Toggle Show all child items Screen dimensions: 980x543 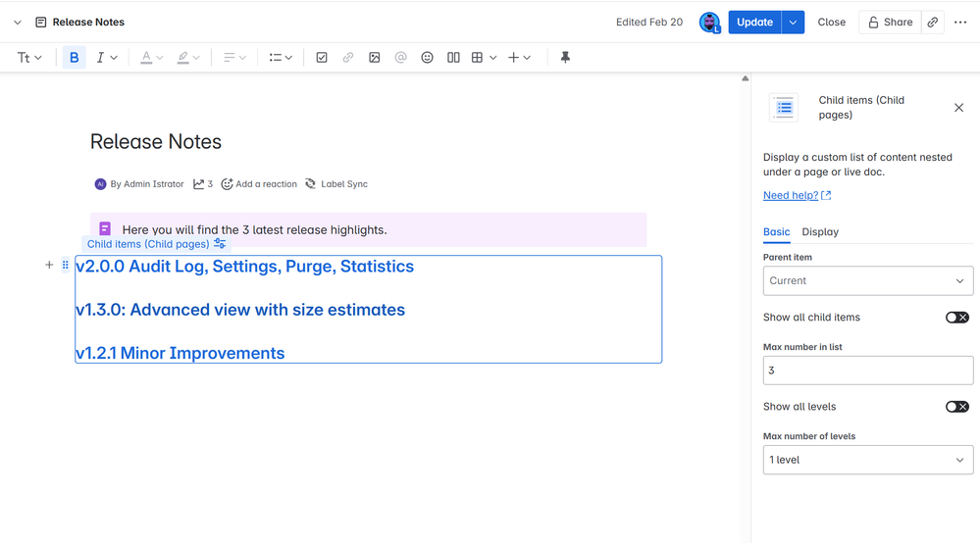click(x=956, y=317)
